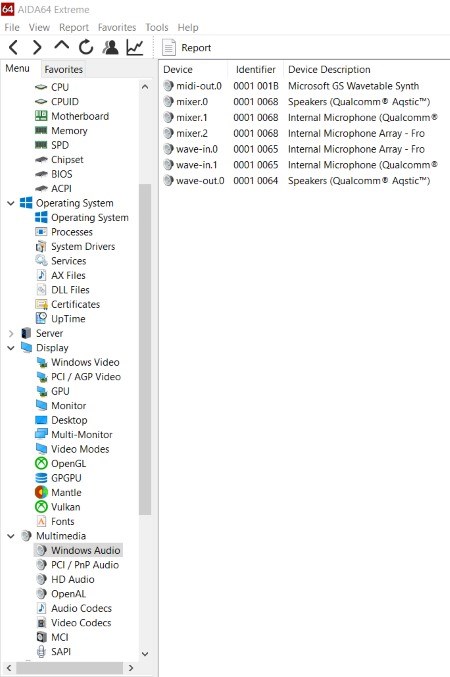Click the graph chart toolbar icon
The image size is (450, 677).
[135, 47]
